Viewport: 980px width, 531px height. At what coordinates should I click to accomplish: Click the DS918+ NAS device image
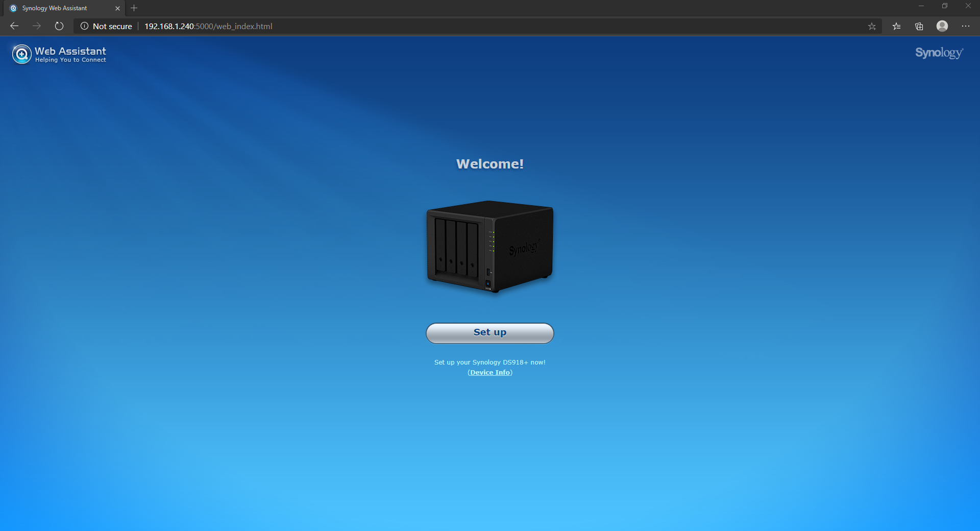tap(490, 246)
